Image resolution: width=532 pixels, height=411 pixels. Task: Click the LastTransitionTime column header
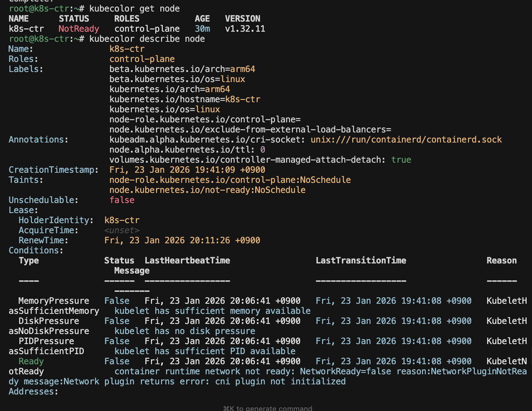tap(361, 261)
